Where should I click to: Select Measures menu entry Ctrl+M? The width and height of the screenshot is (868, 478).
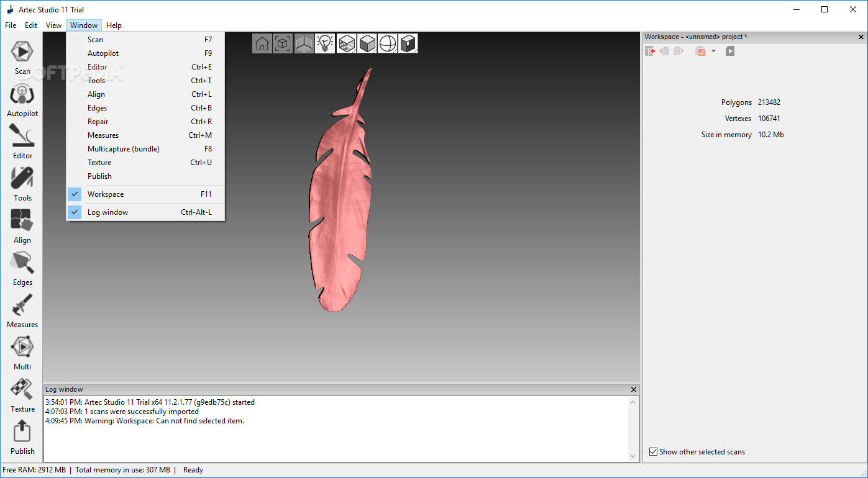click(x=145, y=135)
